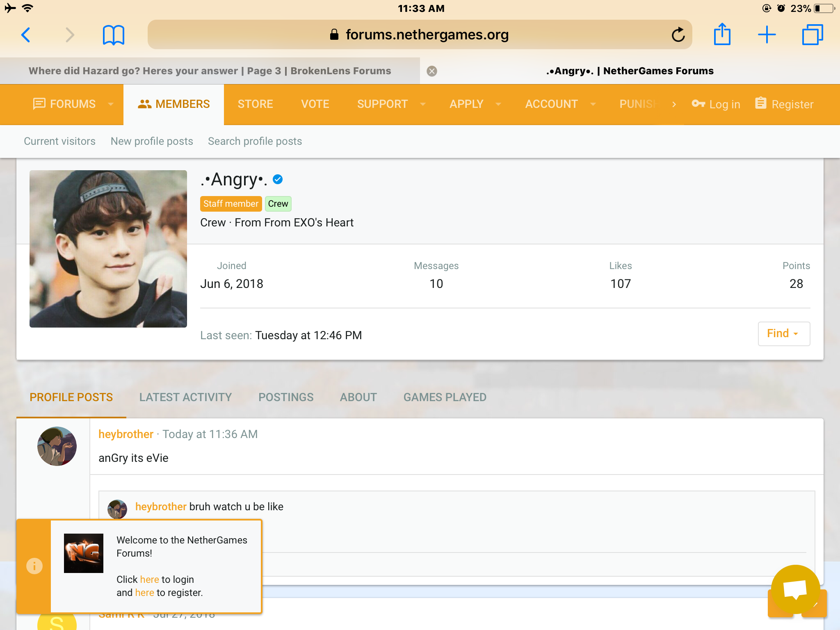840x630 pixels.
Task: Select the .•Angry•. NetherGames Forums tab
Action: 630,71
